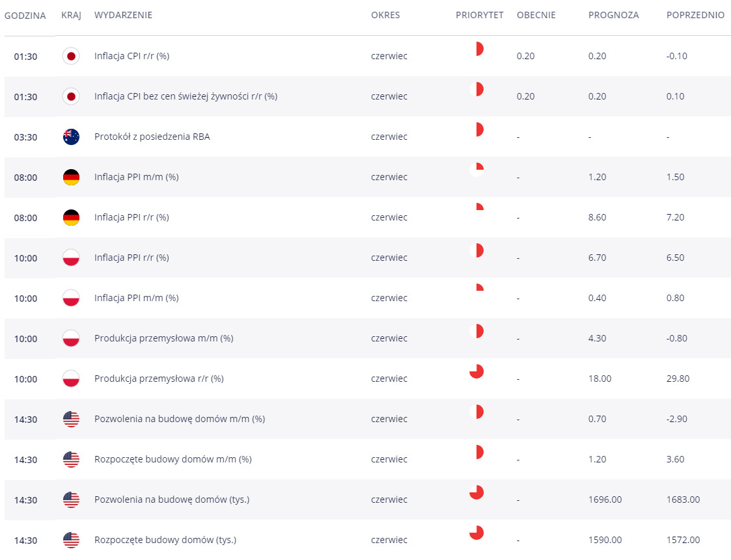Image resolution: width=731 pixels, height=560 pixels.
Task: Click US flag for Rozpoczęte budowy domów (tys.)
Action: pos(71,540)
